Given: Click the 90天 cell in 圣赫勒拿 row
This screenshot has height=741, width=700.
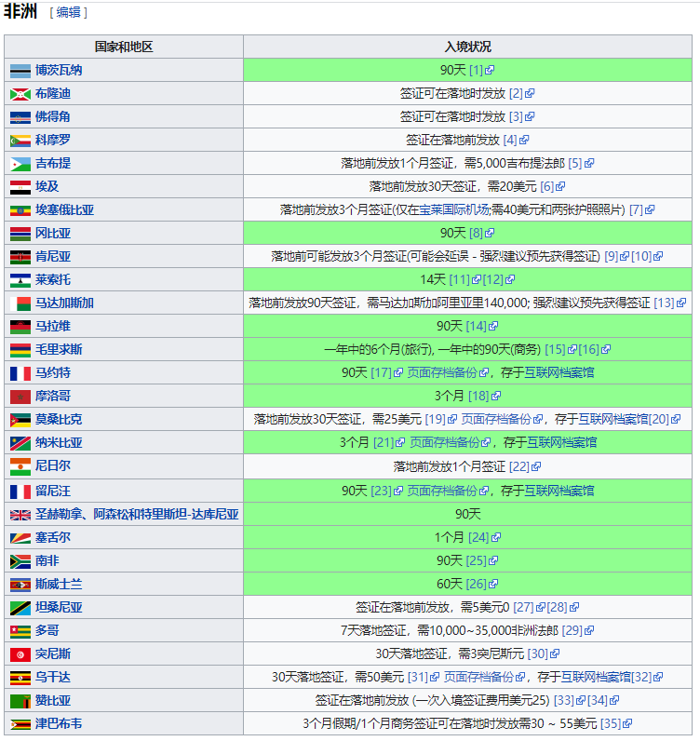Looking at the screenshot, I should pos(468,514).
